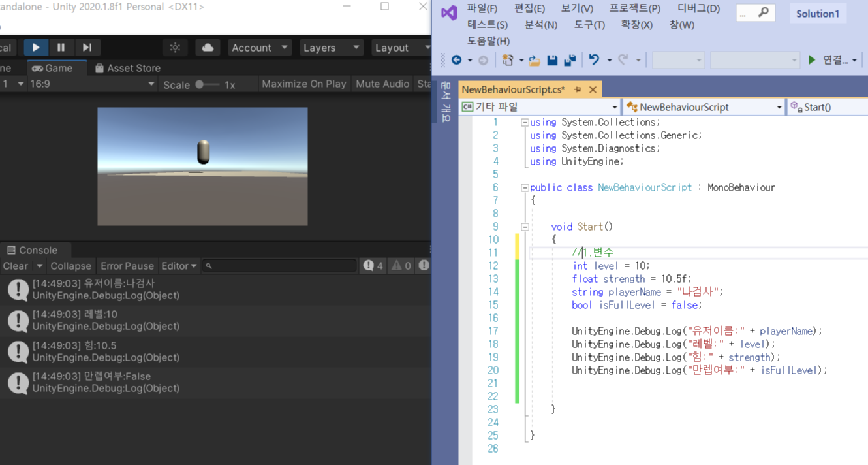The image size is (868, 465).
Task: Open the 도구(T) menu
Action: pyautogui.click(x=589, y=25)
